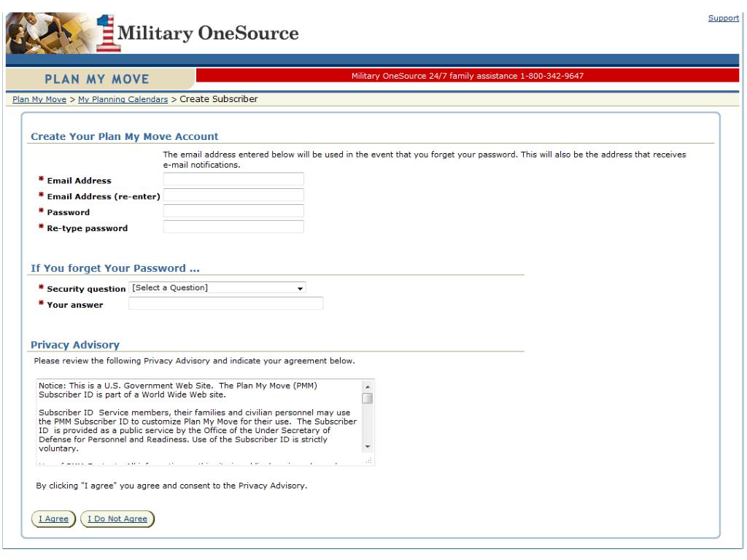The width and height of the screenshot is (747, 560).
Task: Open the Security question dropdown
Action: 217,287
